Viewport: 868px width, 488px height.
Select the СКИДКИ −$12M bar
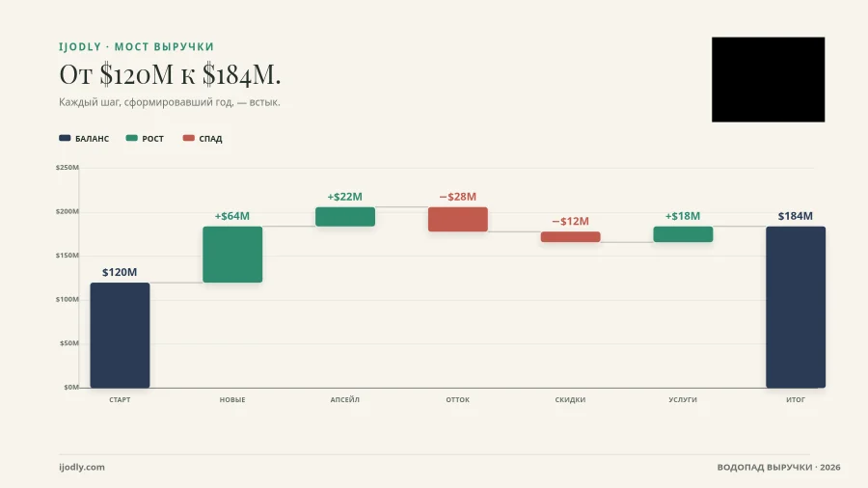pyautogui.click(x=571, y=237)
